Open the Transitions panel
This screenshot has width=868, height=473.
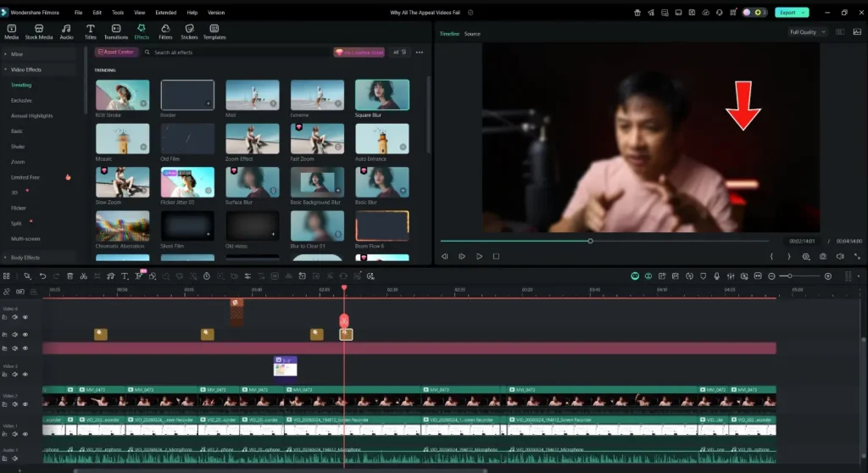(115, 32)
